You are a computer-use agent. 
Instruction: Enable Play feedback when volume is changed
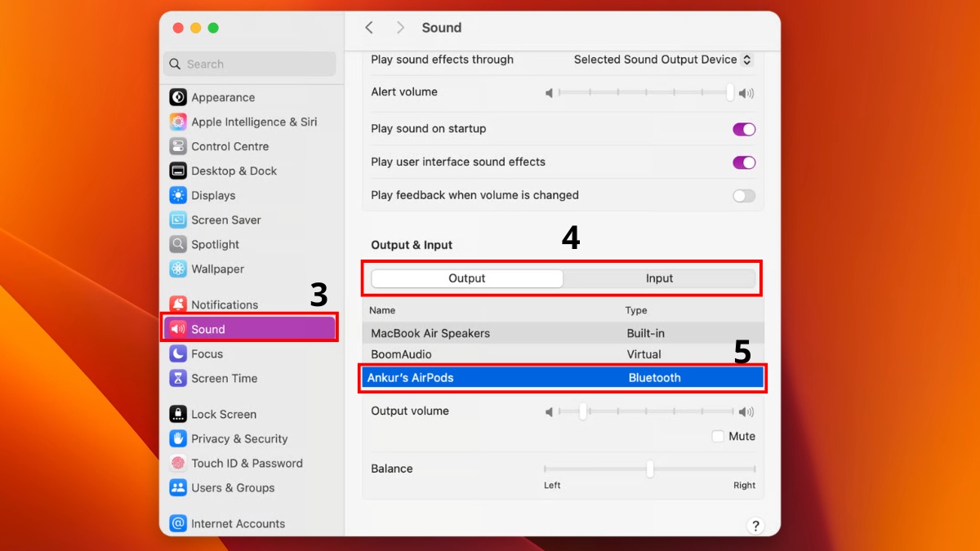click(744, 196)
